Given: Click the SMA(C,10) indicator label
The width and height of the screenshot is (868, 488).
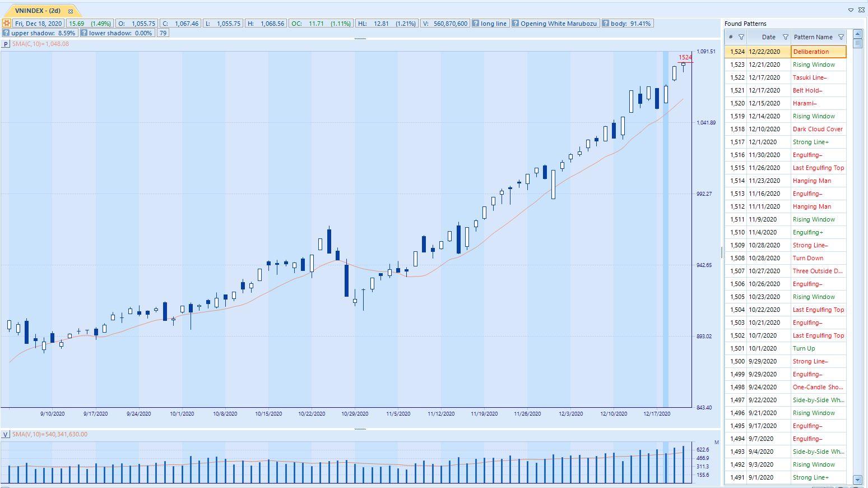Looking at the screenshot, I should pyautogui.click(x=41, y=44).
